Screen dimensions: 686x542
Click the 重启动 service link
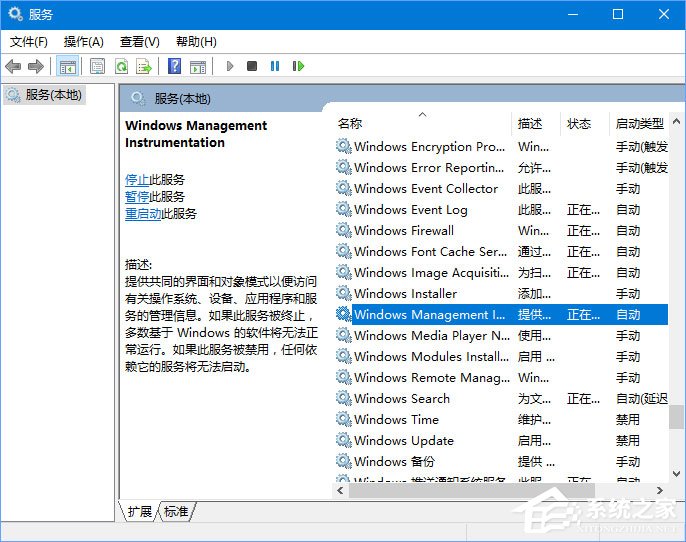[x=143, y=213]
